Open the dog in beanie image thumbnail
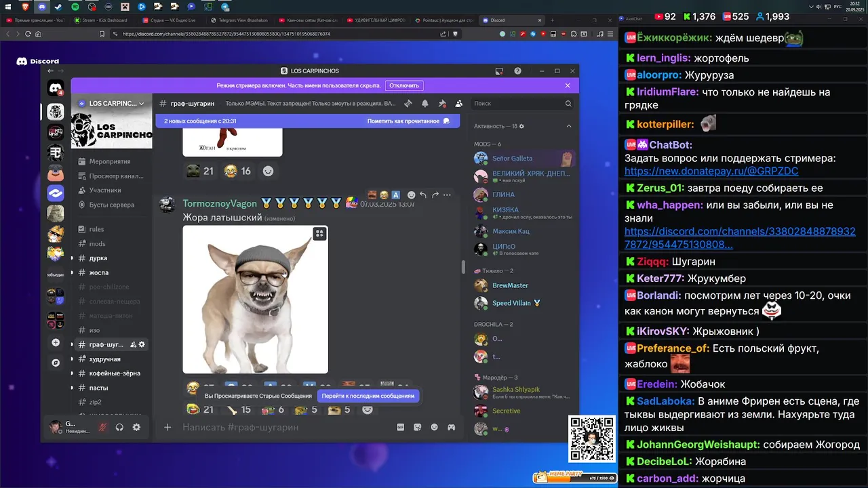 (x=255, y=300)
